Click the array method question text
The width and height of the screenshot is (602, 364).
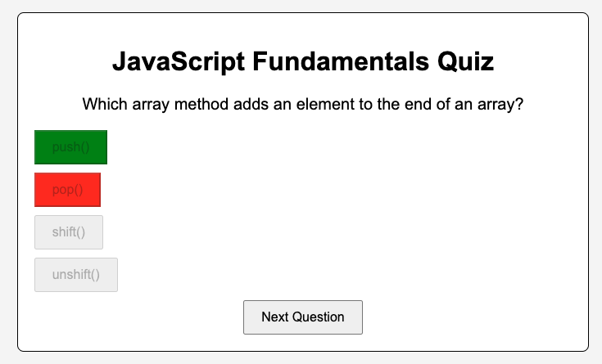pos(303,105)
